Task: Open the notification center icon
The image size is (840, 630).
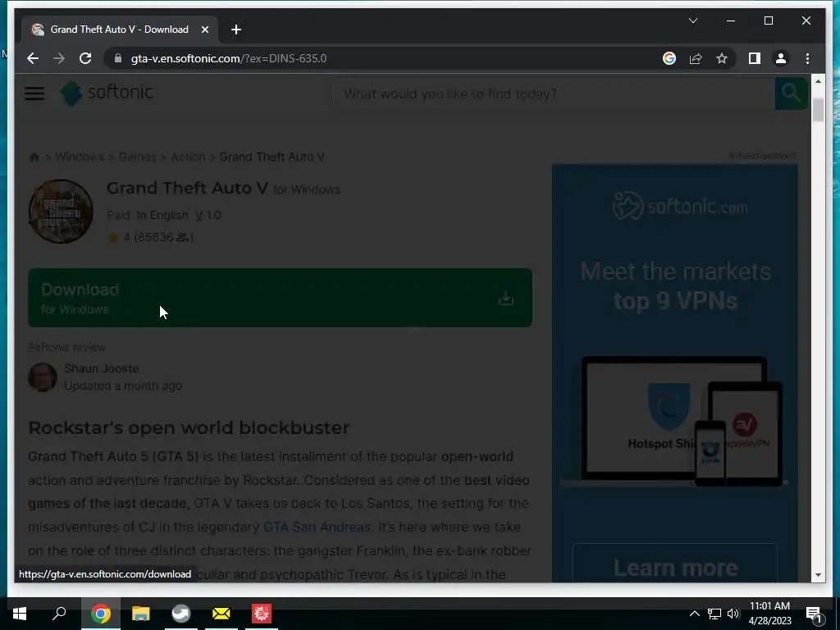Action: 814,614
